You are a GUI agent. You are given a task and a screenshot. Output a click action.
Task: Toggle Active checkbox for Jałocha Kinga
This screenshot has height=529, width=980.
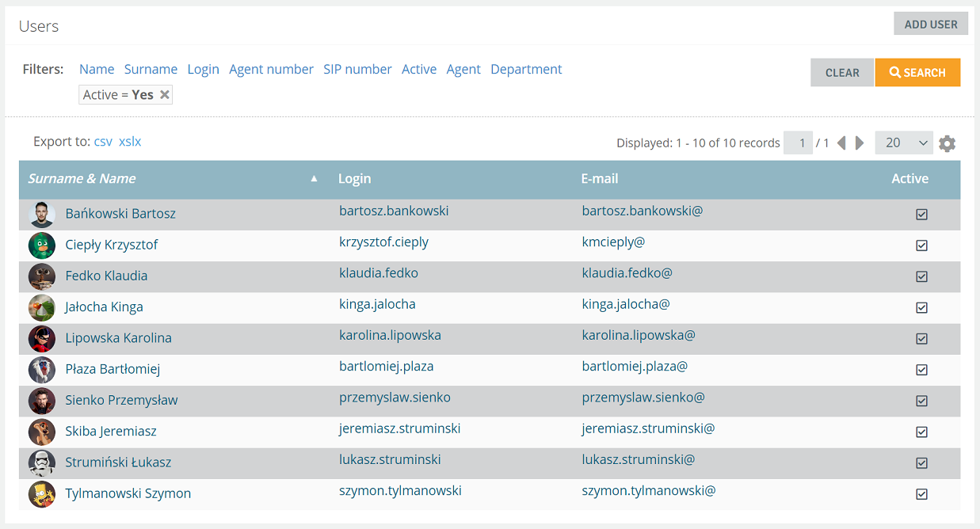click(x=921, y=307)
